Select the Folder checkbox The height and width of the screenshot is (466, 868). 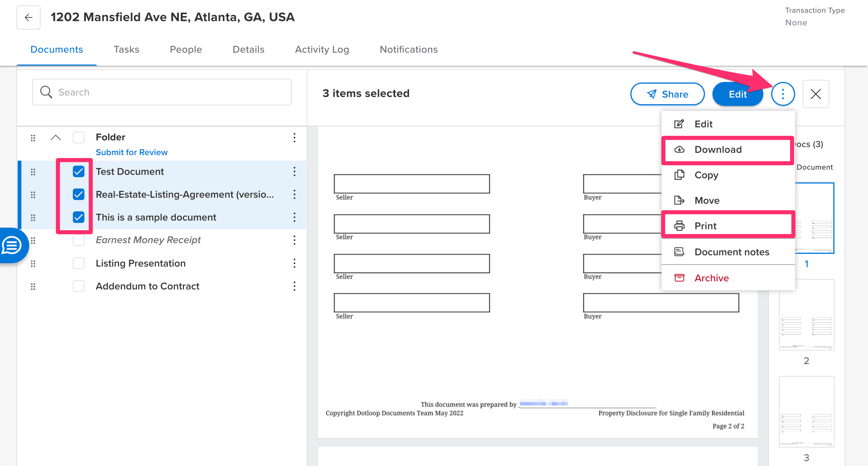point(79,137)
